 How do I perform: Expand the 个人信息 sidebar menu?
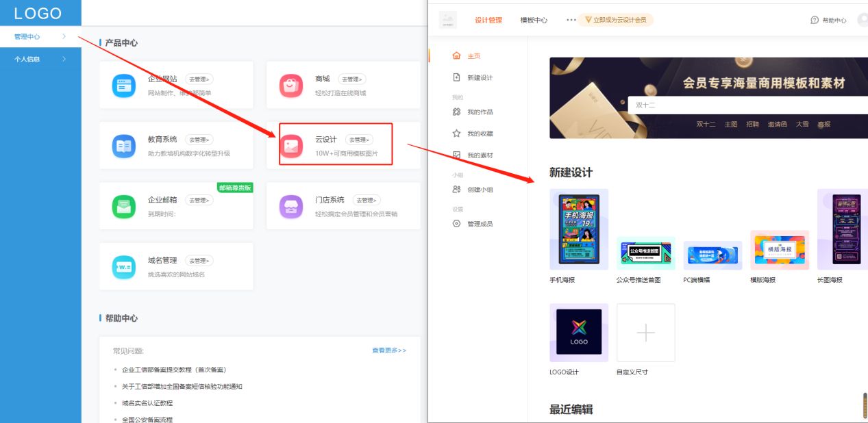click(40, 59)
